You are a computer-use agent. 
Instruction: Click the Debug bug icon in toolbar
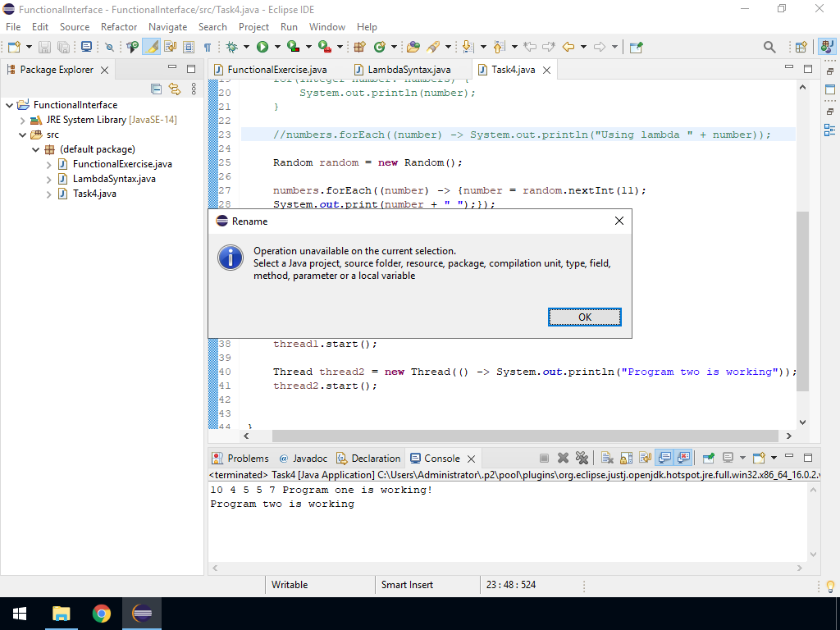(232, 48)
